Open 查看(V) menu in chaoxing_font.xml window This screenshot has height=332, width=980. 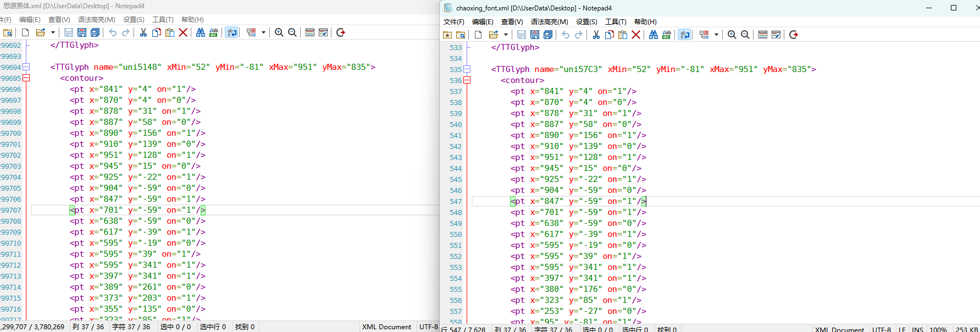(x=512, y=22)
